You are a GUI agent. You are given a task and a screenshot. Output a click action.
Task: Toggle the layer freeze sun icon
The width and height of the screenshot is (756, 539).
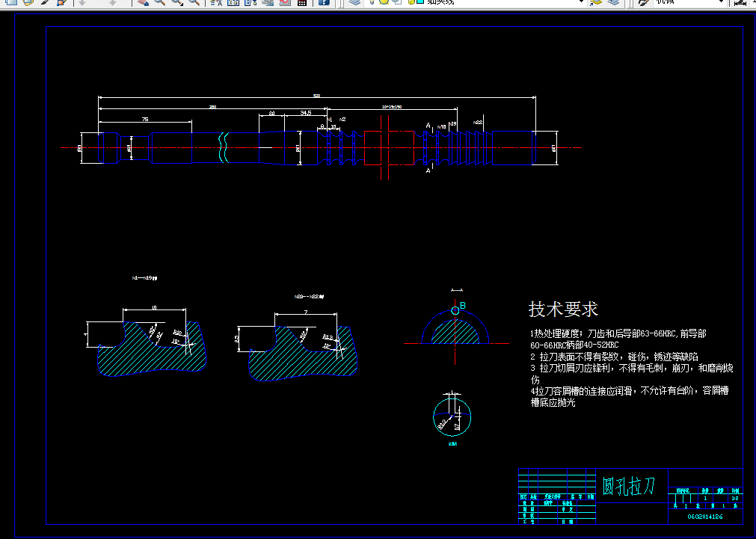click(384, 3)
